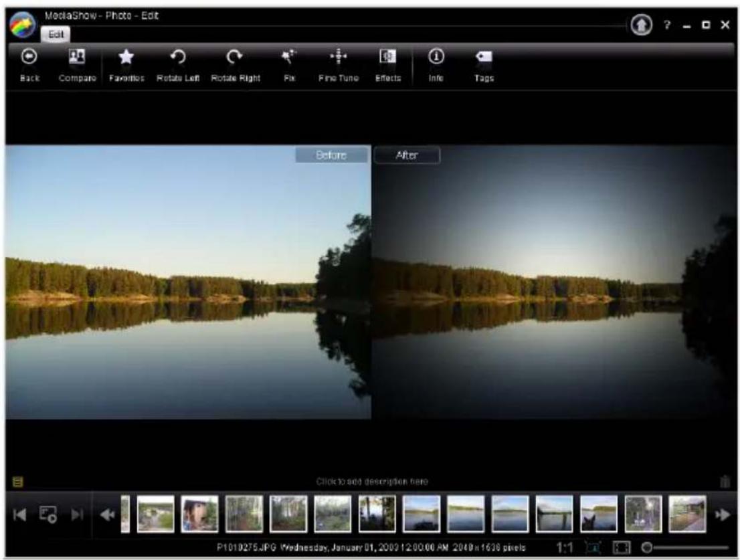
Task: Open the Tags tool
Action: pyautogui.click(x=484, y=65)
